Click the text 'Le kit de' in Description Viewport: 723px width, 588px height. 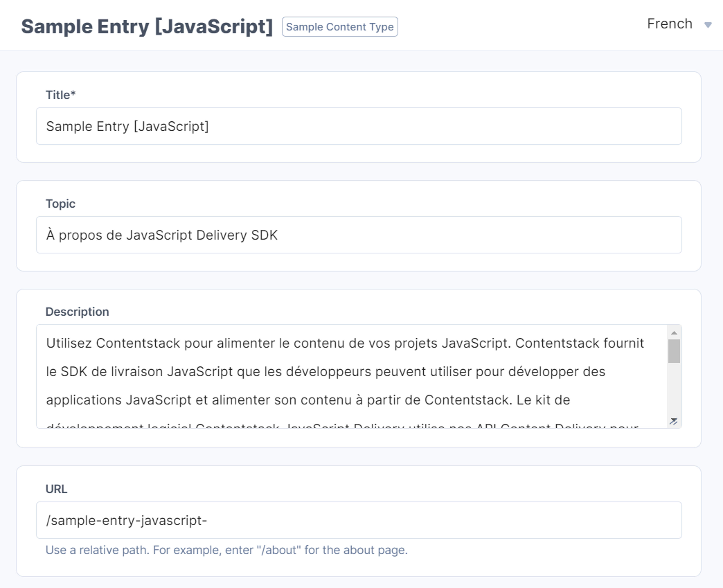[x=543, y=400]
